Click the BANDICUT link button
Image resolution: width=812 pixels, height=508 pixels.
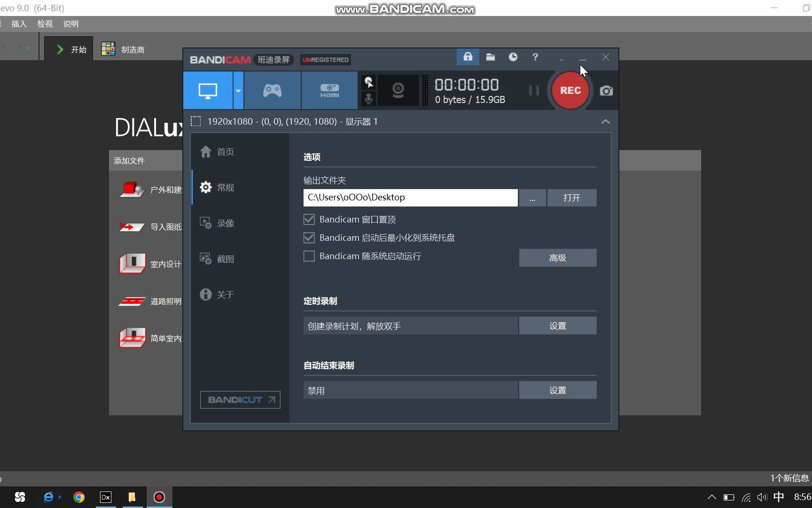[x=240, y=400]
